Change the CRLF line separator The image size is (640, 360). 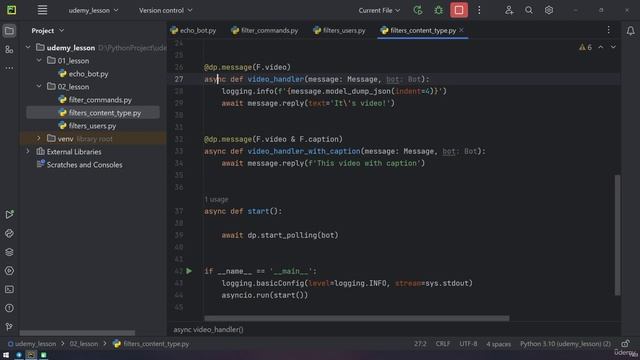[442, 344]
